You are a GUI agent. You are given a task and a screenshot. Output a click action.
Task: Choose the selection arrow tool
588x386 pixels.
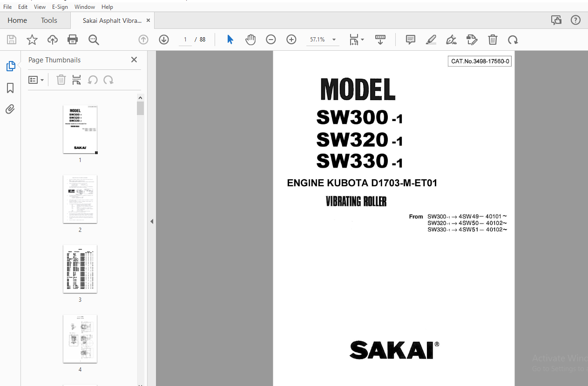coord(230,40)
